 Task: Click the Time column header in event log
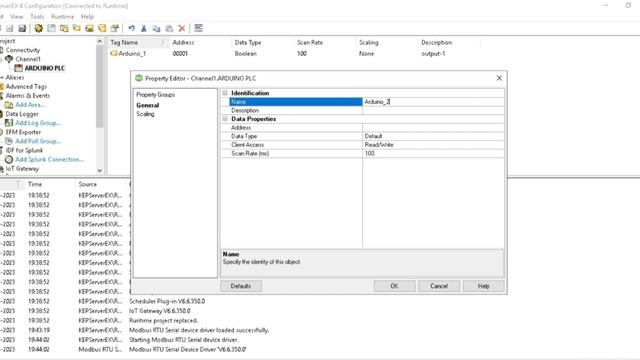tap(49, 184)
